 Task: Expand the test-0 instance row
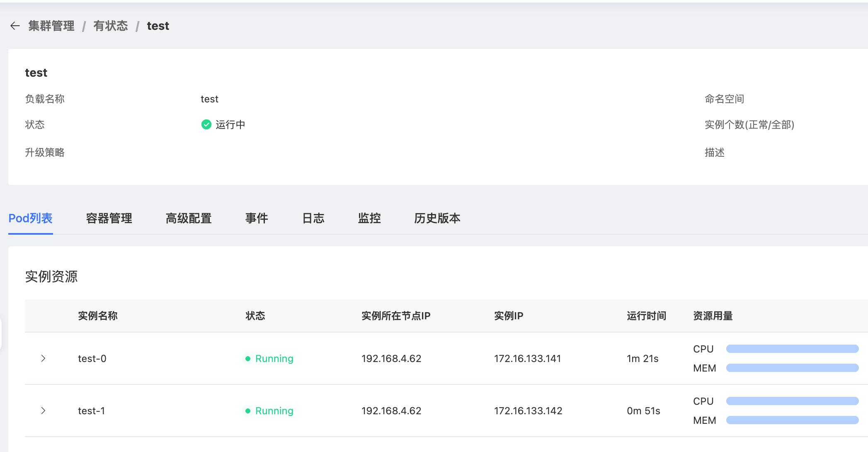pos(43,358)
